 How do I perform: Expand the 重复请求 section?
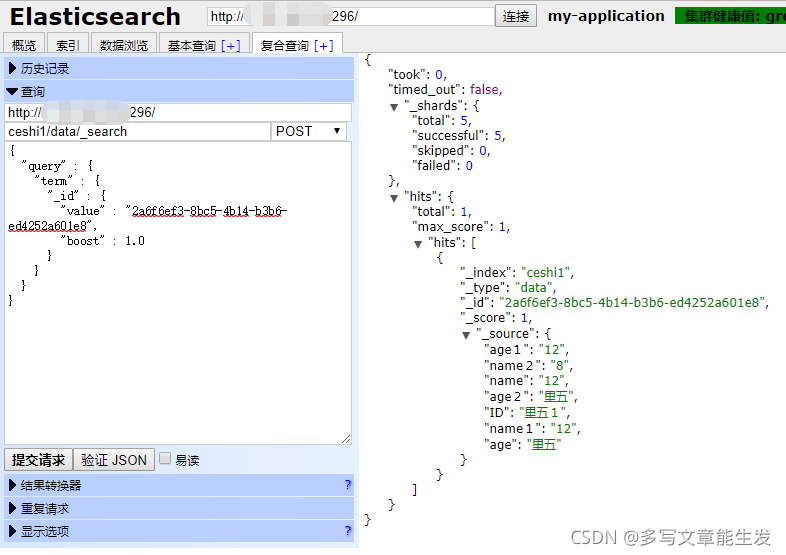tap(179, 508)
